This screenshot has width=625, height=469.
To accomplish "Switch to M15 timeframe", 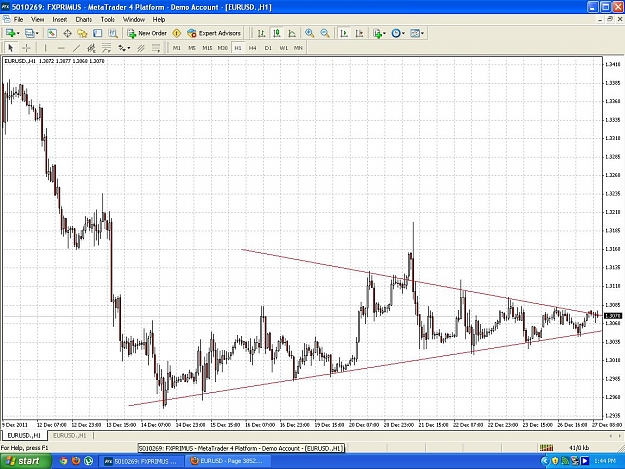I will (207, 48).
